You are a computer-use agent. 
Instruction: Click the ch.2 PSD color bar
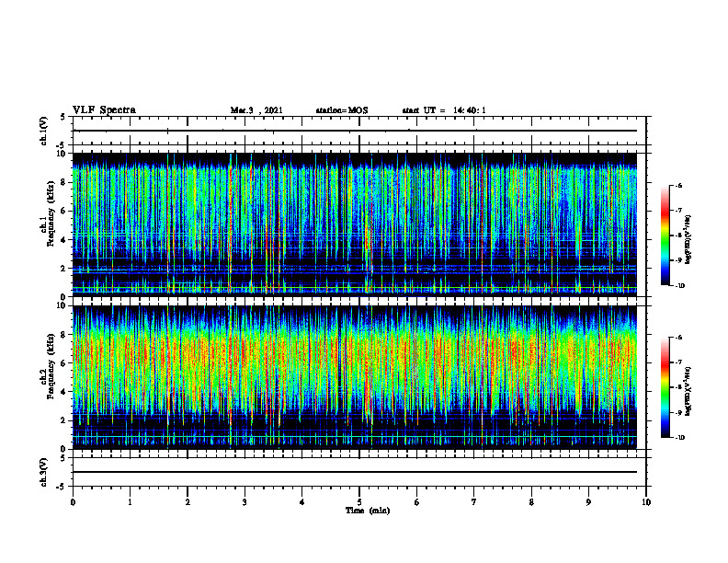[x=665, y=387]
